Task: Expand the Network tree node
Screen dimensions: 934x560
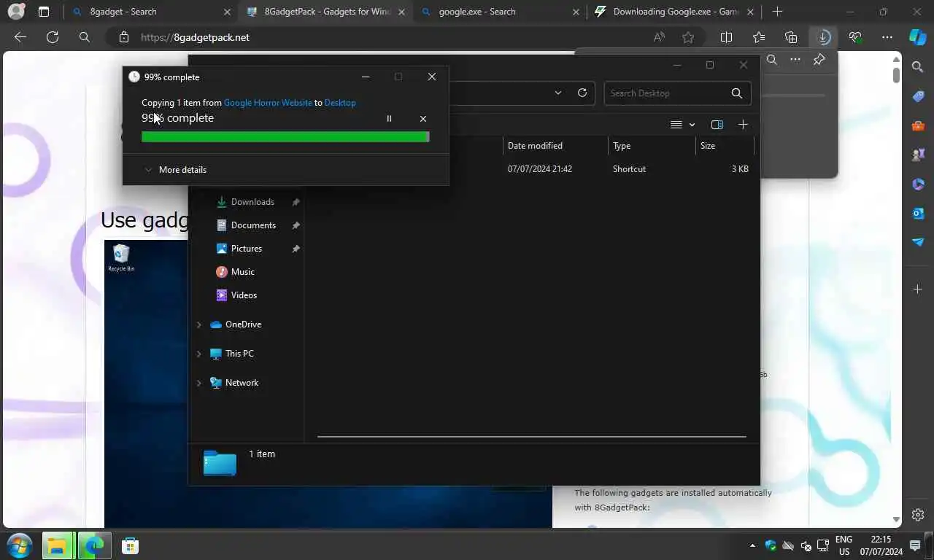Action: pos(198,383)
